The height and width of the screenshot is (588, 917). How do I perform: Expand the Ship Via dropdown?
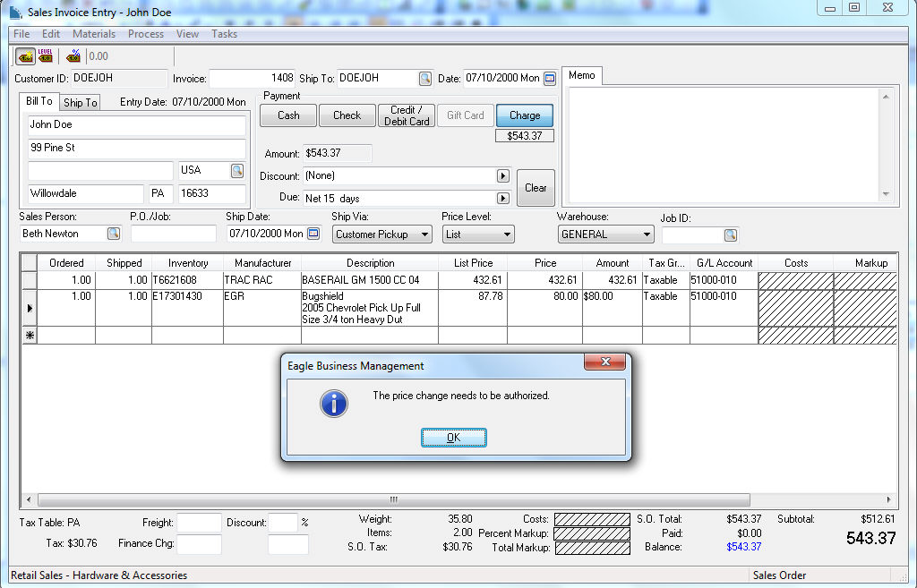424,234
